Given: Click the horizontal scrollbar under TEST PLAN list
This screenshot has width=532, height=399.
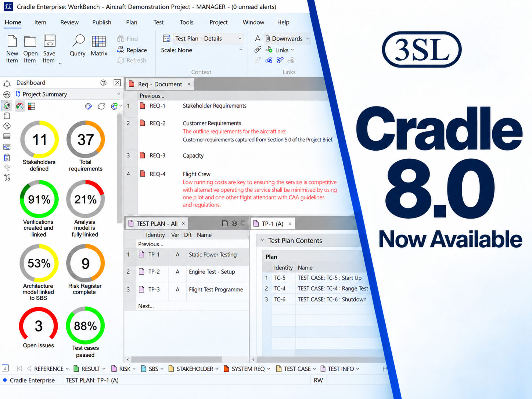Looking at the screenshot, I should click(176, 359).
